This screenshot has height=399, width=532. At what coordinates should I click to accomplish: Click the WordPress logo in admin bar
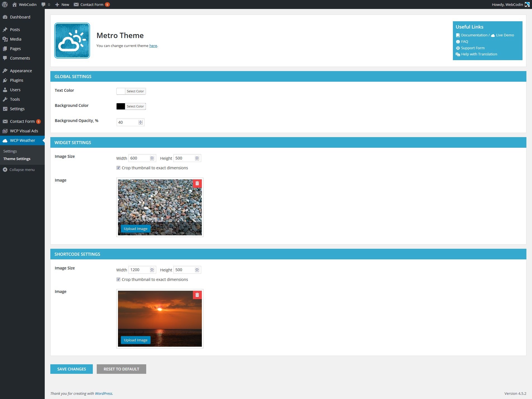pyautogui.click(x=5, y=4)
